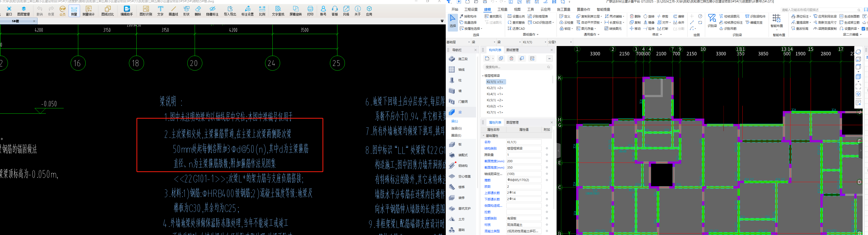The height and width of the screenshot is (235, 868).
Task: Click 还原CAD button
Action: pyautogui.click(x=516, y=28)
